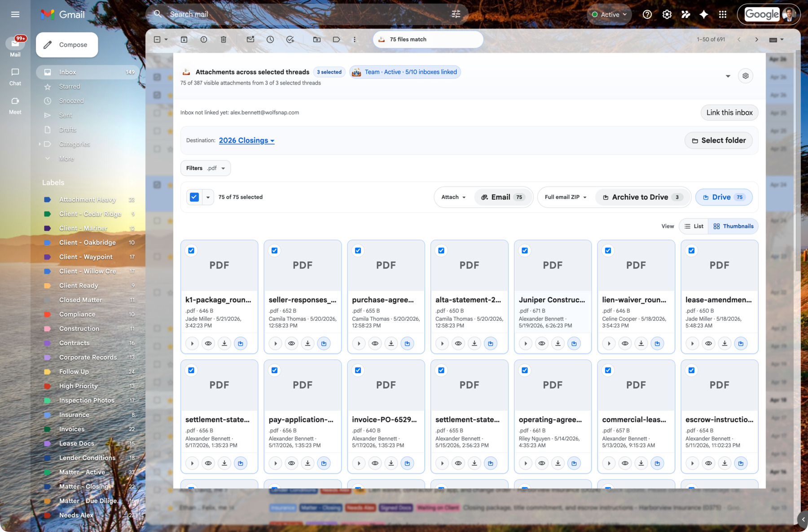The height and width of the screenshot is (532, 808).
Task: Uncheck the settlement-state first card checkbox
Action: [191, 371]
